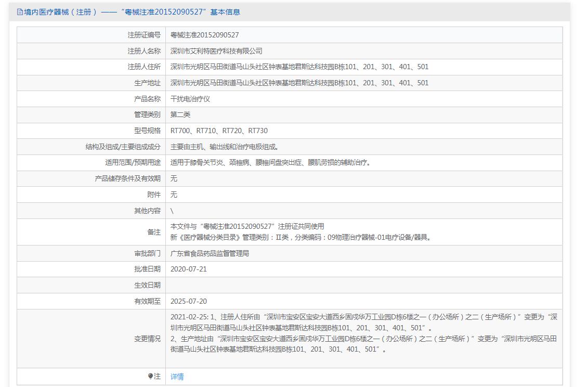Click the 批准日期 label
Image resolution: width=588 pixels, height=387 pixels.
pos(147,269)
